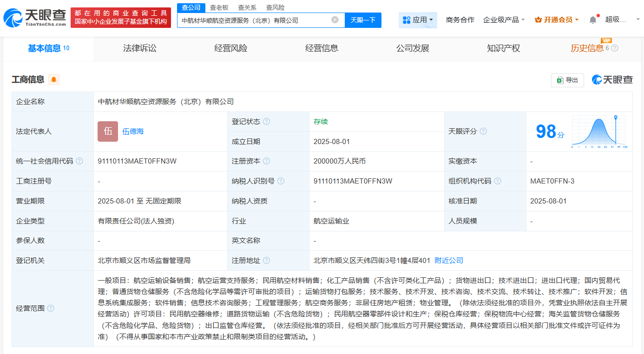Switch to the 法律诉讼 tab
Image resolution: width=644 pixels, height=354 pixels.
[x=140, y=48]
